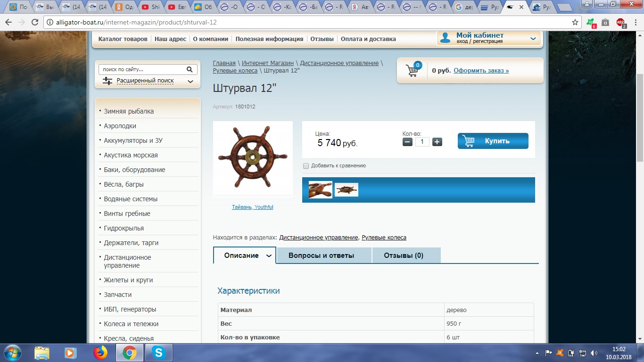Bookmark page with star icon
The width and height of the screenshot is (644, 362).
tap(575, 22)
